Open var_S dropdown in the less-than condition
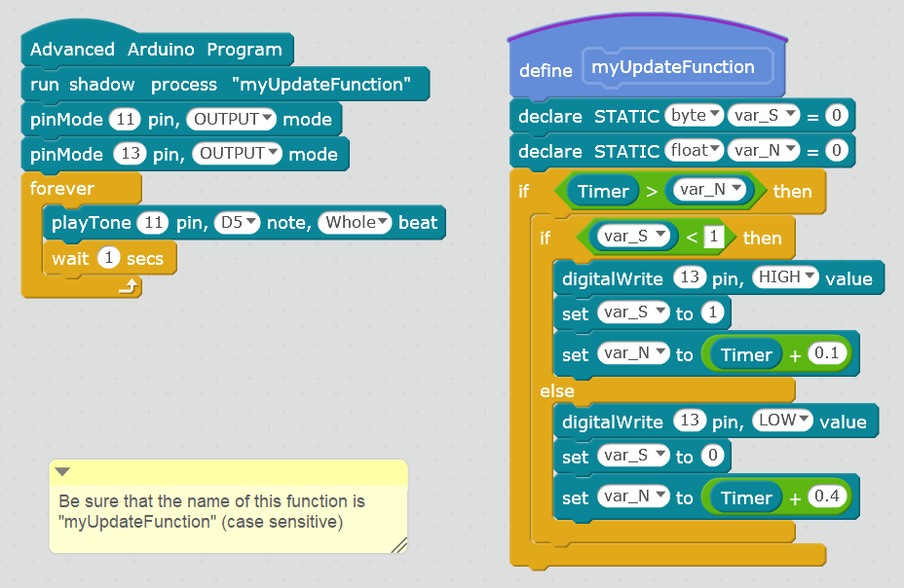The height and width of the screenshot is (588, 904). point(660,237)
